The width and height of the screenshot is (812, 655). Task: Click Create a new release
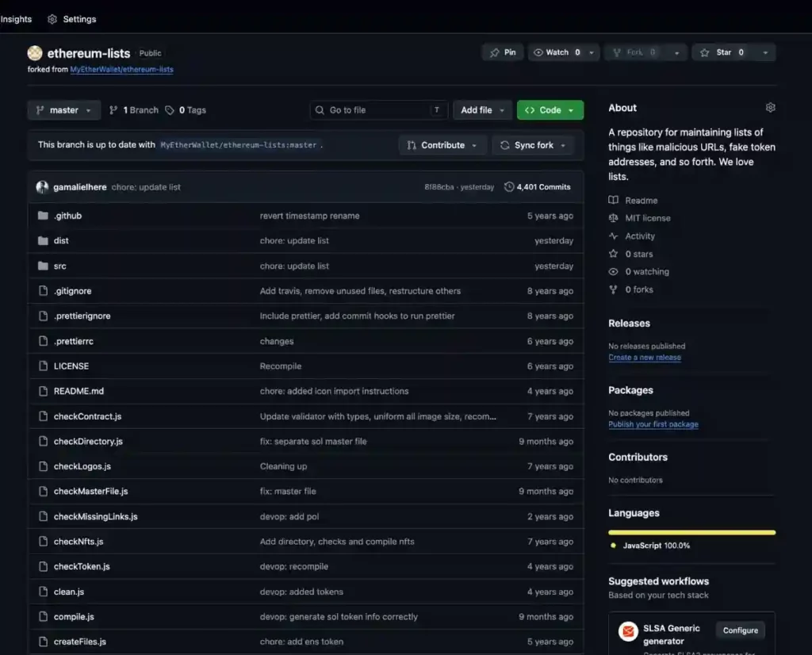[645, 358]
